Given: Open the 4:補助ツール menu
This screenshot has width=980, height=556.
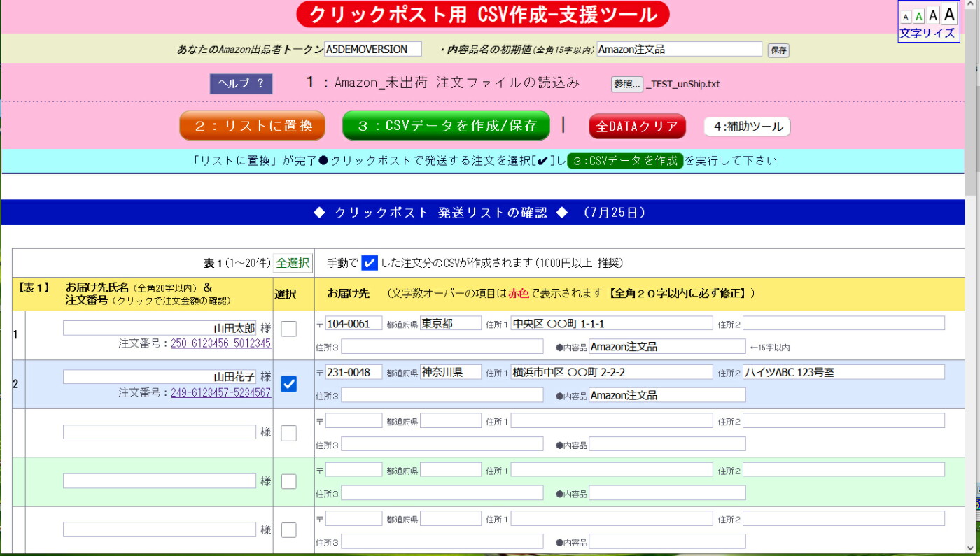Looking at the screenshot, I should 747,127.
